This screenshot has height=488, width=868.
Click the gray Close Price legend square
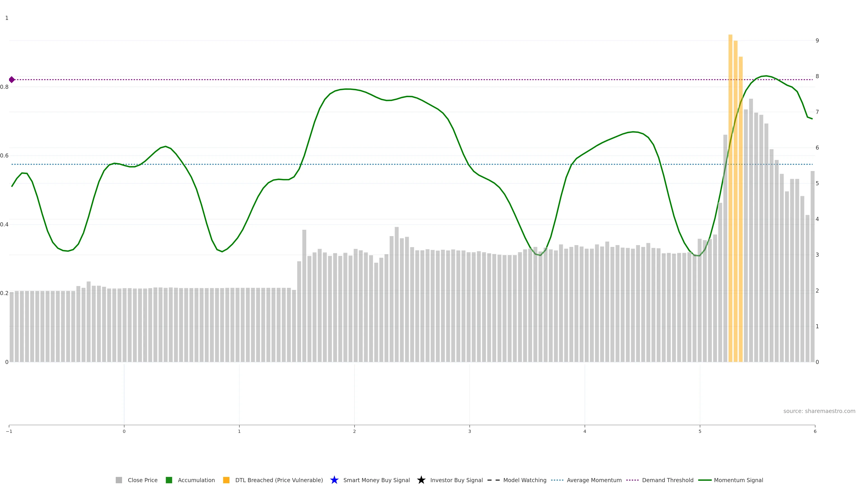(x=119, y=480)
